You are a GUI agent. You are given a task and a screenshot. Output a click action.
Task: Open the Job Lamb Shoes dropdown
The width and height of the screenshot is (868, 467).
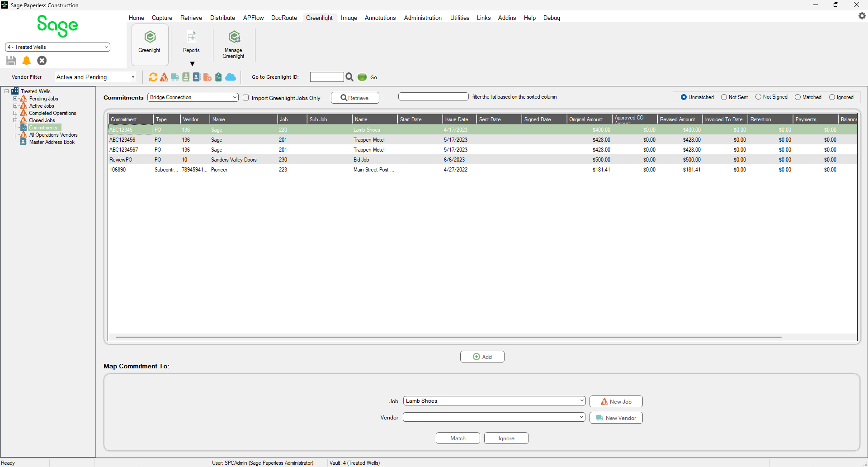(494, 401)
